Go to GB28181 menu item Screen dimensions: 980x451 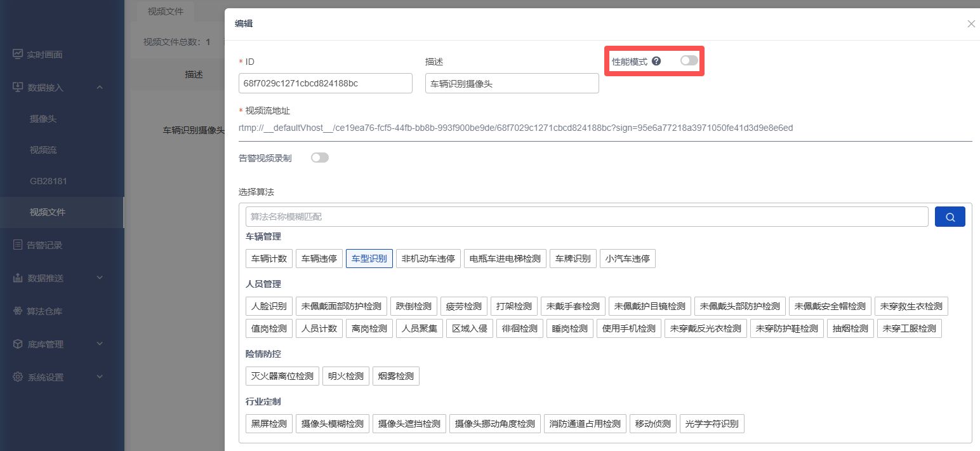click(48, 181)
